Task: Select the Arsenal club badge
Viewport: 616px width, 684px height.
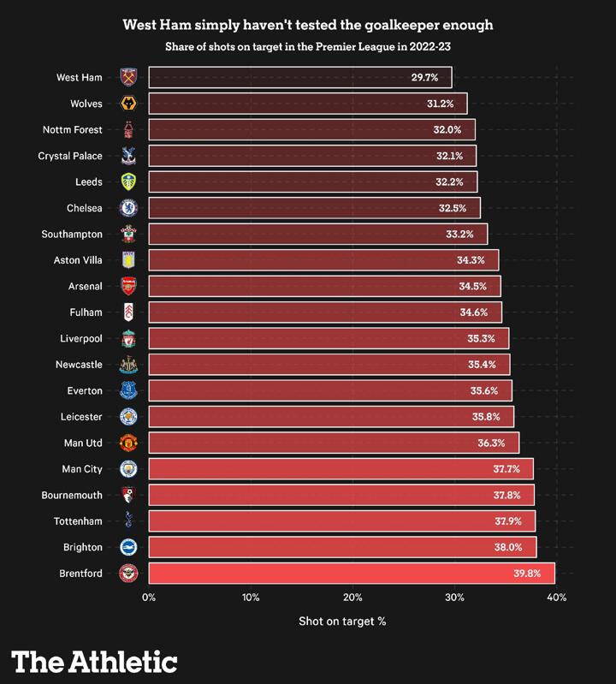Action: (128, 286)
